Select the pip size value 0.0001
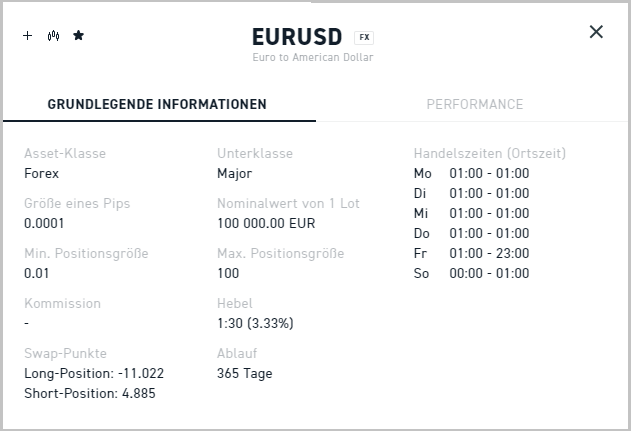The image size is (631, 431). 44,223
